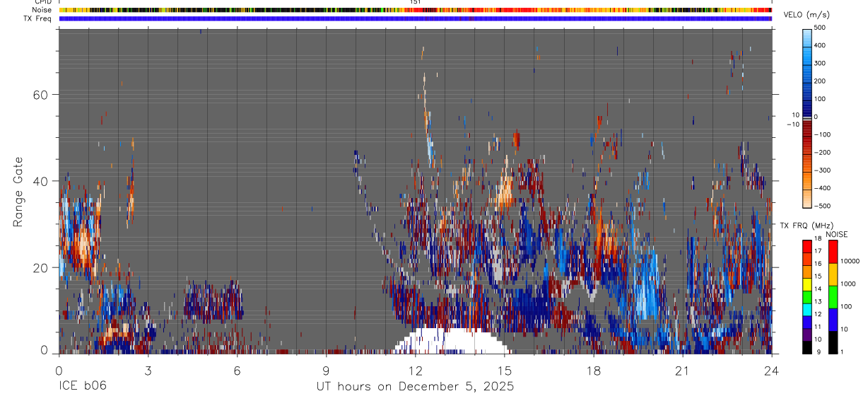Image resolution: width=868 pixels, height=401 pixels.
Task: Click the red 17-18 MHz frequency swatch
Action: coord(807,246)
